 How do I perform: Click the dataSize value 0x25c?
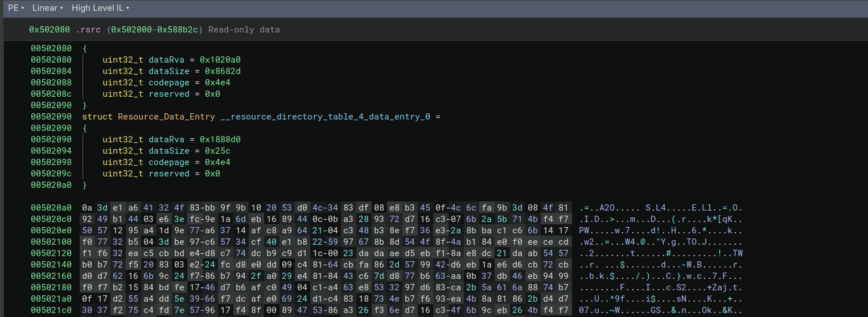(x=212, y=151)
